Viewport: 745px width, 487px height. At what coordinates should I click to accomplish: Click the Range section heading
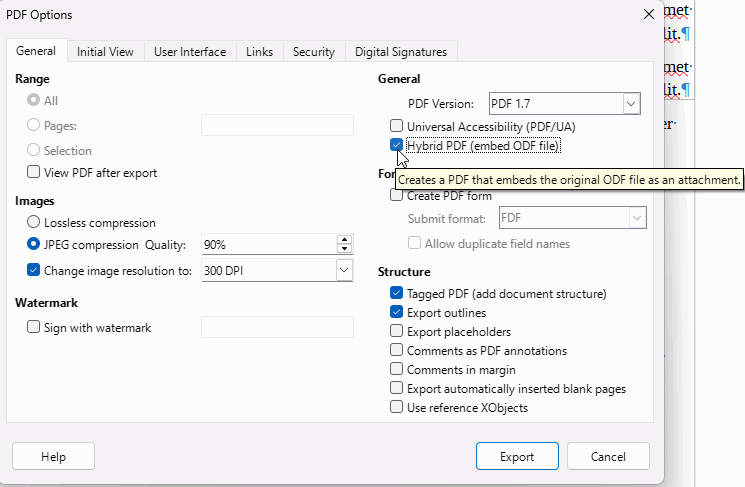(x=32, y=79)
